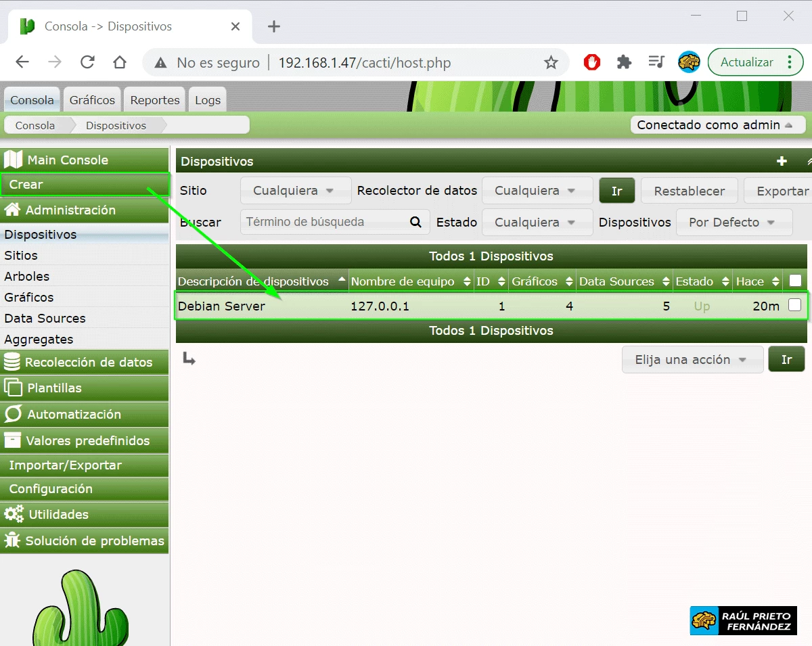This screenshot has width=812, height=646.
Task: Click the select-all arrow icon below the device list
Action: pyautogui.click(x=188, y=359)
